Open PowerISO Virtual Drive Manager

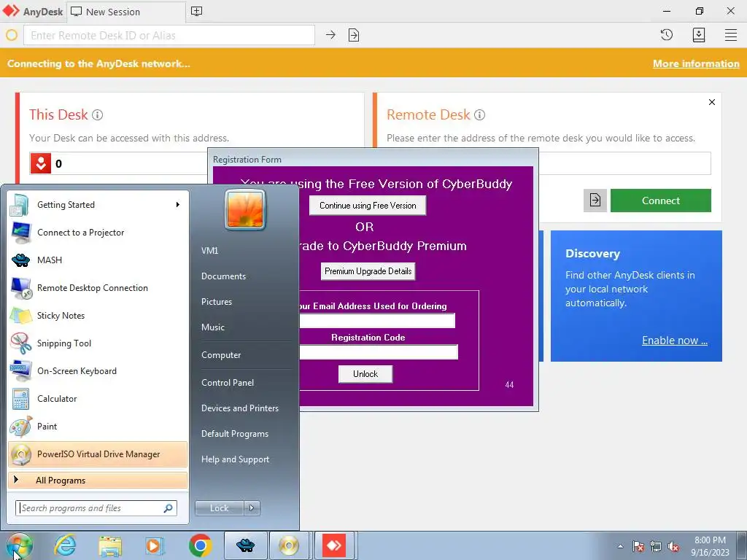tap(98, 454)
